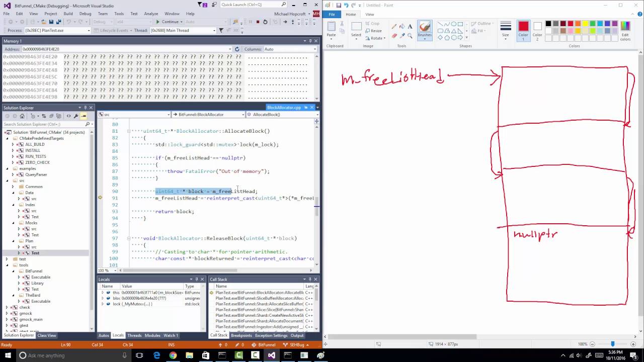Select the yellow color swatch in Paint palette
644x362 pixels.
(585, 24)
